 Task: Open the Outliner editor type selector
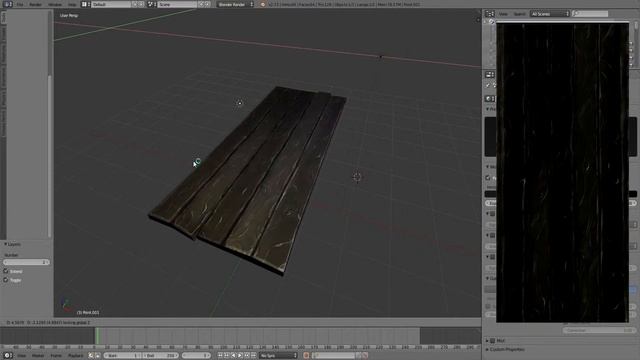click(x=490, y=14)
